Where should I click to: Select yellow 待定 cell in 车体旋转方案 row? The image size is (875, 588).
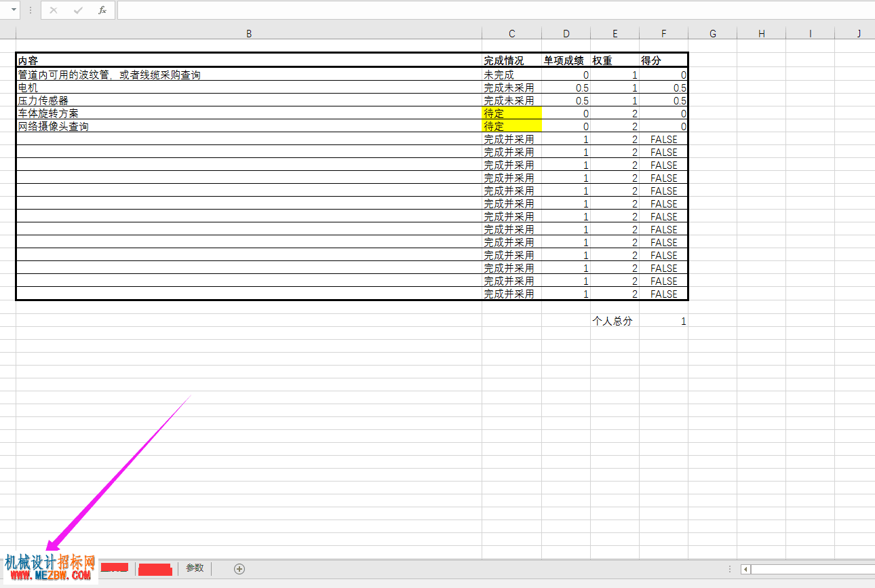[x=511, y=113]
